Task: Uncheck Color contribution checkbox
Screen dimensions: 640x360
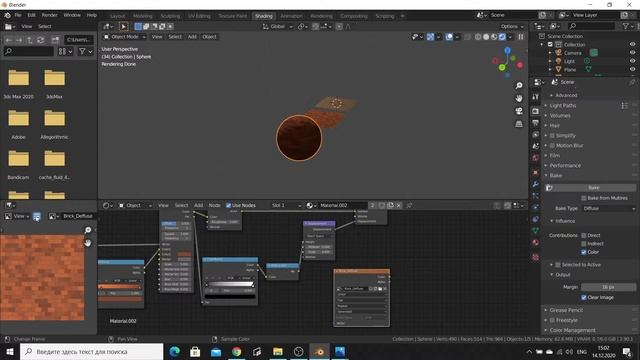Action: [584, 252]
